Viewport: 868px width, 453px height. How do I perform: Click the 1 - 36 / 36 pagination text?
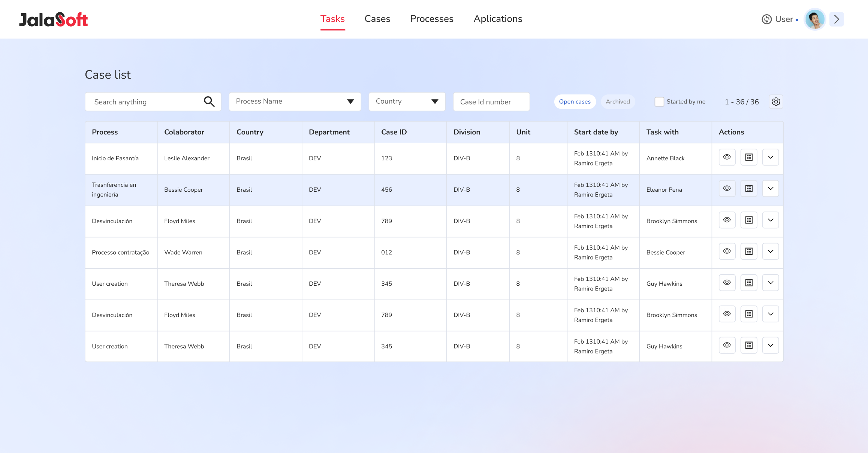[742, 102]
